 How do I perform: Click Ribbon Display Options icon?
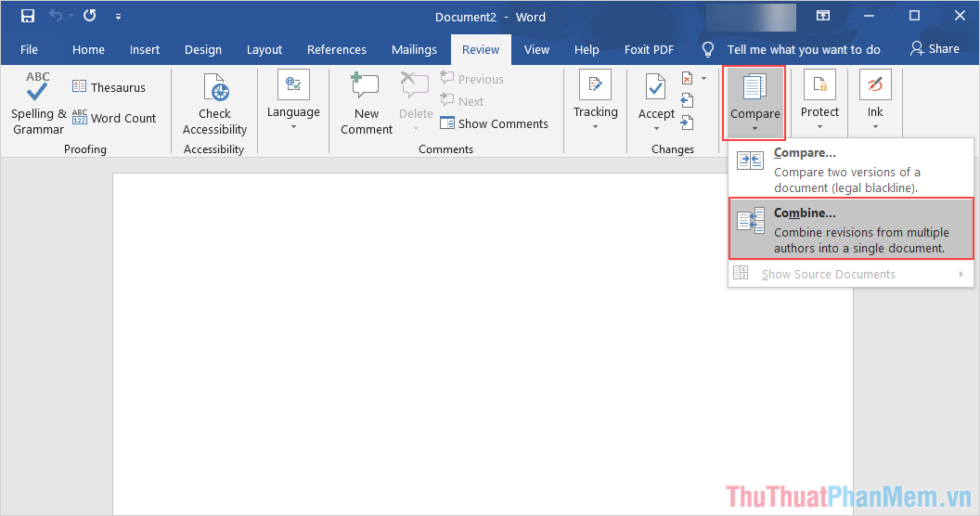[823, 17]
